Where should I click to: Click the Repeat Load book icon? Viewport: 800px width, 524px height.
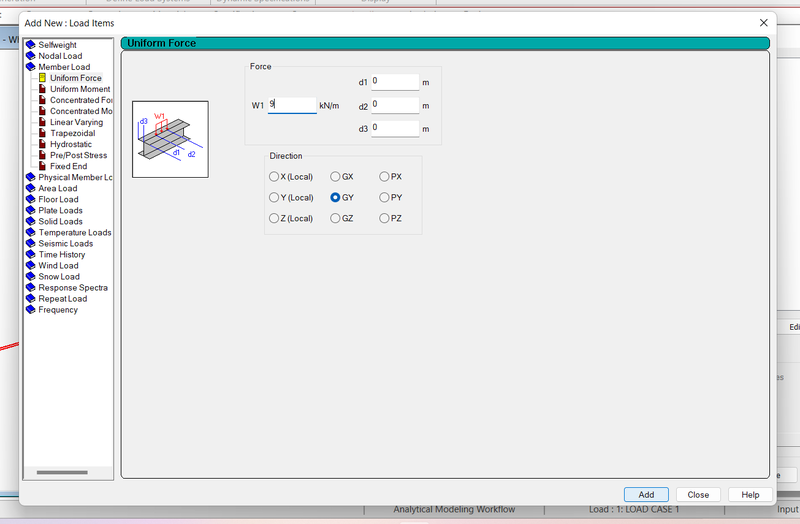pyautogui.click(x=31, y=299)
